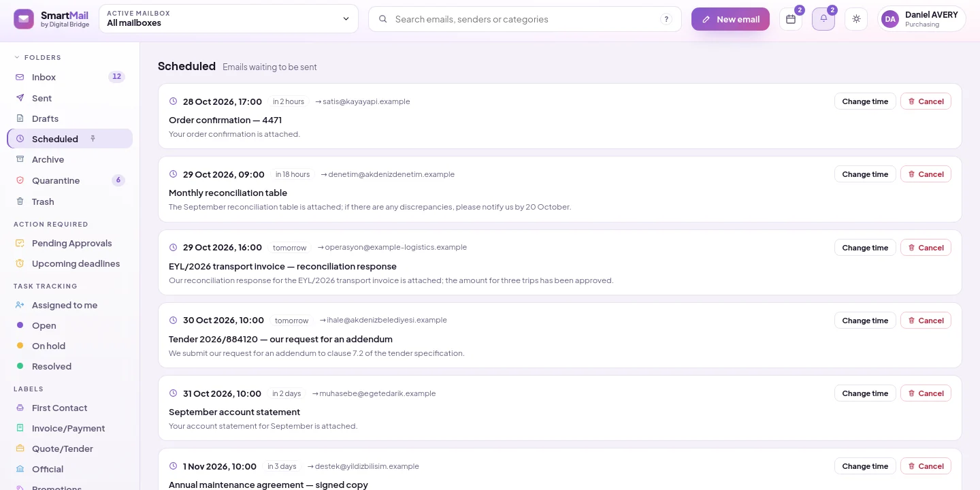The height and width of the screenshot is (490, 980).
Task: Click the SmartMail logo icon
Action: click(x=24, y=19)
